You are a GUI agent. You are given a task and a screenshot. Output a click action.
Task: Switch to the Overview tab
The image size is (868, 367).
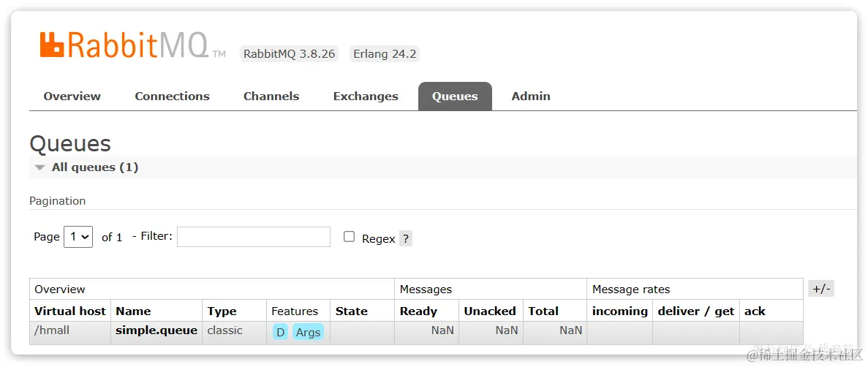click(72, 97)
